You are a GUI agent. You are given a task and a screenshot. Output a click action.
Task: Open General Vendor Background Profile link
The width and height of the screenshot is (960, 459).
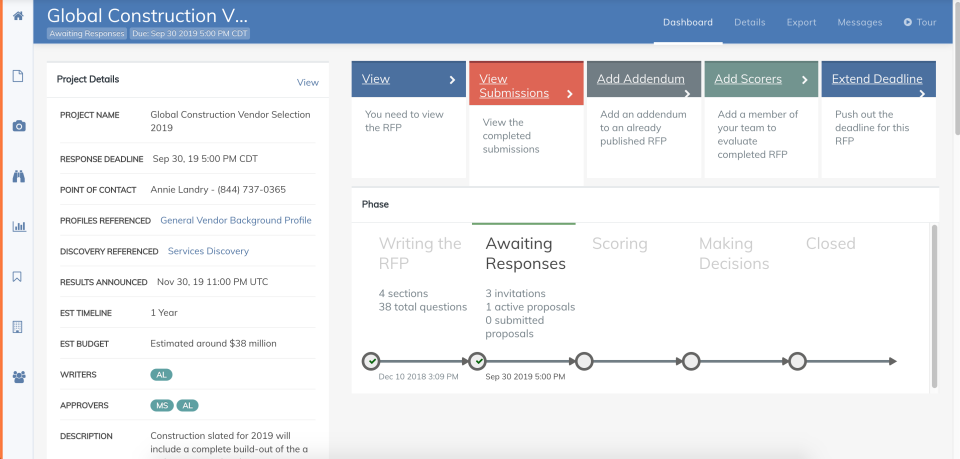(236, 220)
